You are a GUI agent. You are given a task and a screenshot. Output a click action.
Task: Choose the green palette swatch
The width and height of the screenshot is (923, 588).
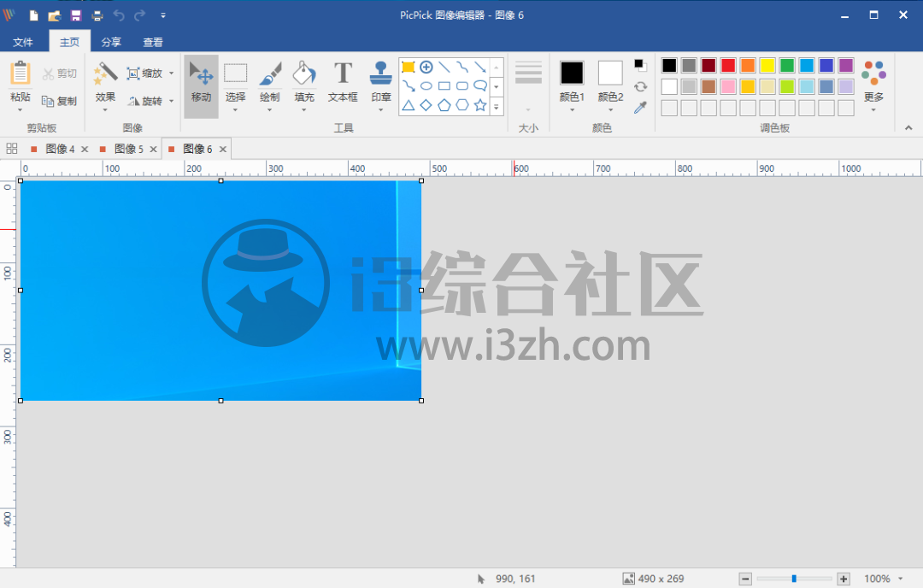(787, 65)
